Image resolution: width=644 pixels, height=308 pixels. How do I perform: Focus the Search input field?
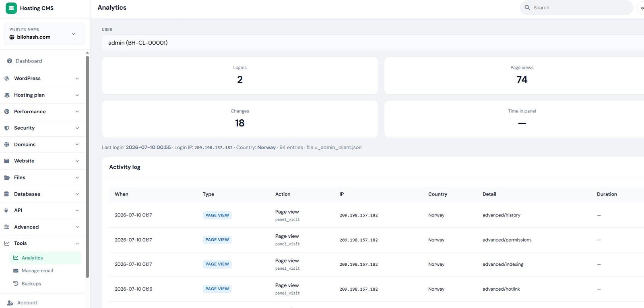click(x=576, y=8)
